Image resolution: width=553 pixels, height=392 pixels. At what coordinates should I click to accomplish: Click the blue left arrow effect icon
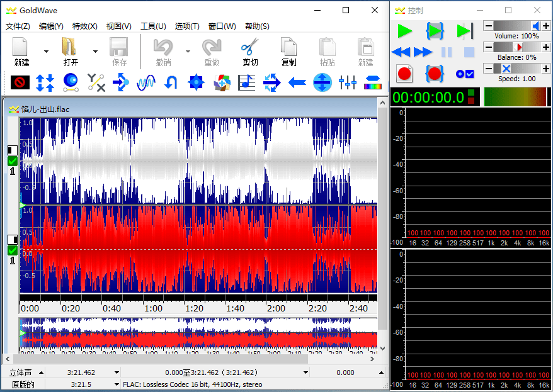(297, 83)
